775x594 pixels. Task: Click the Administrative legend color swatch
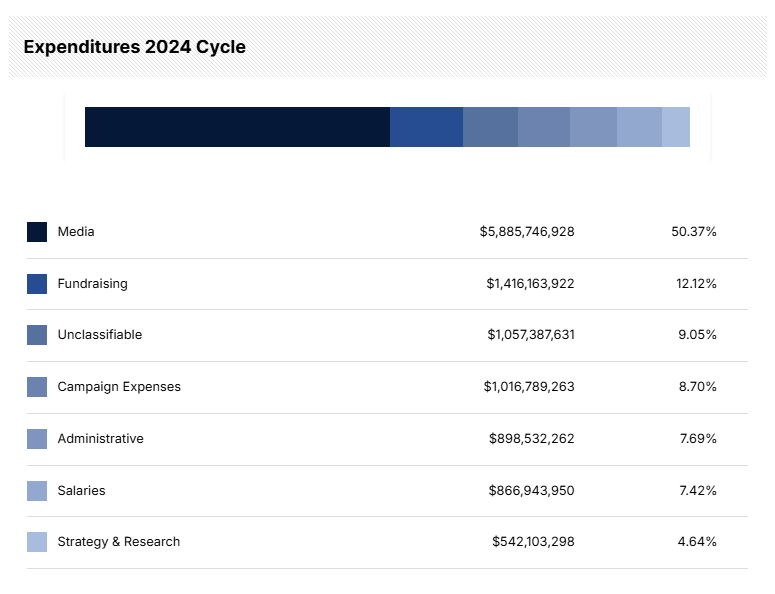pyautogui.click(x=37, y=439)
